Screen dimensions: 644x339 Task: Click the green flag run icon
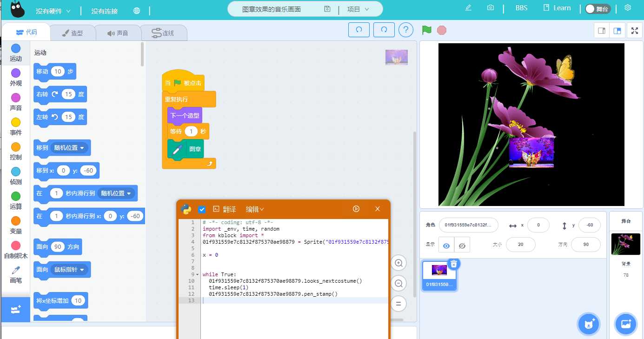[x=426, y=30]
